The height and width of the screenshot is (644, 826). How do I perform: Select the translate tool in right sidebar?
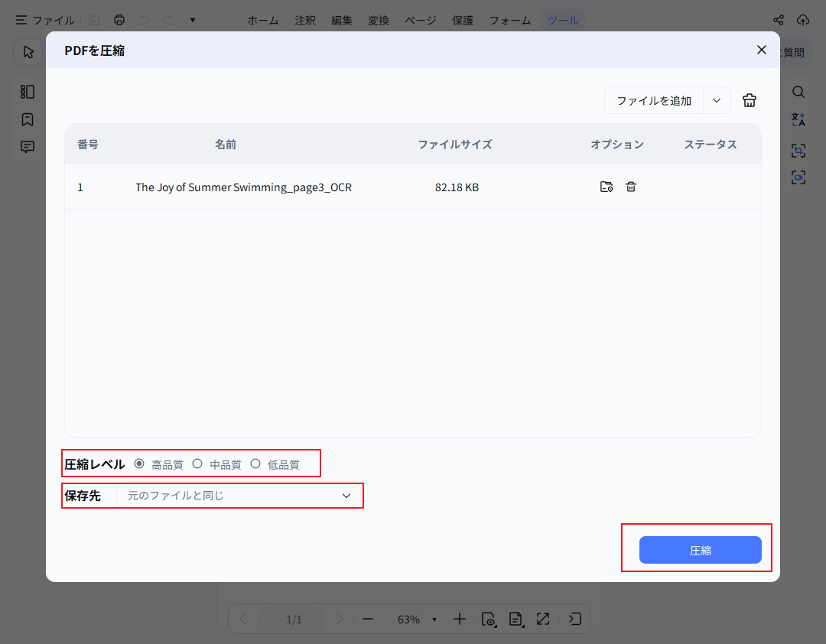pos(798,119)
